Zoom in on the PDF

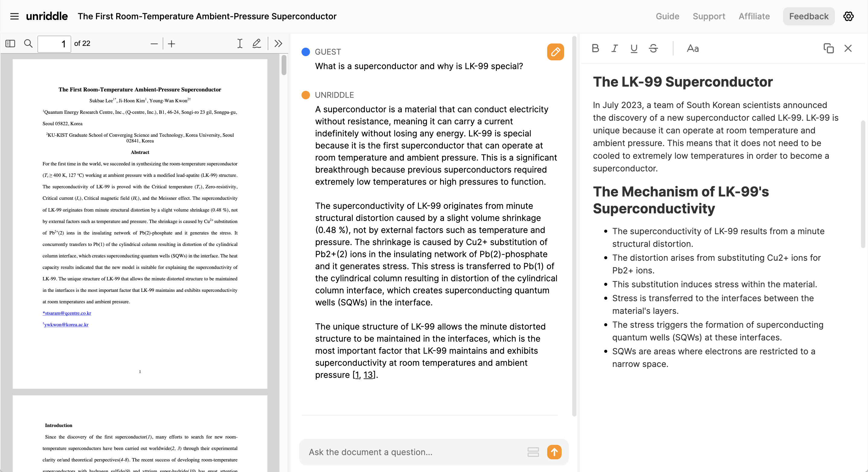tap(171, 44)
